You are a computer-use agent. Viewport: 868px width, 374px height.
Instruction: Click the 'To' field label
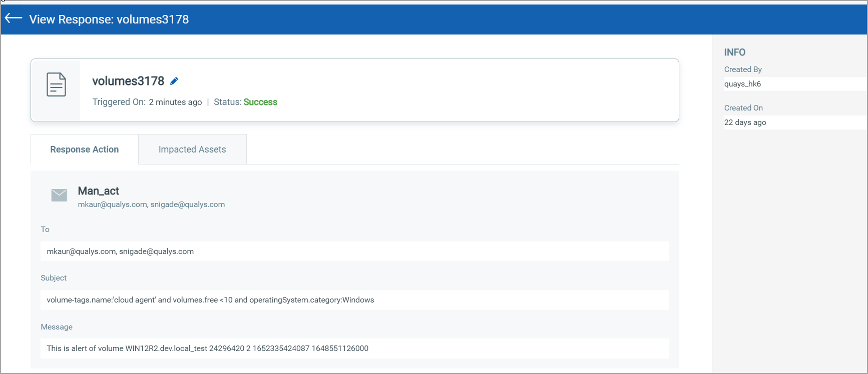click(x=45, y=229)
